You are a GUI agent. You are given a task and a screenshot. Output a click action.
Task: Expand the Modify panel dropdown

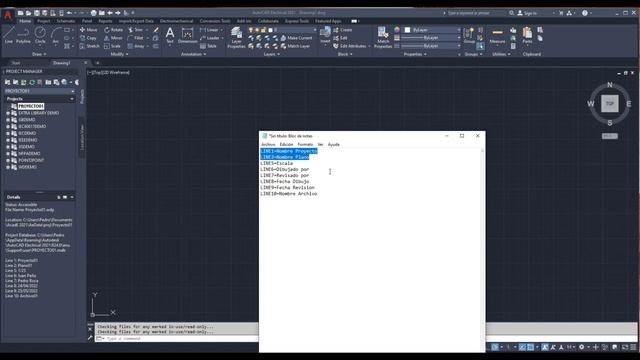pos(119,54)
